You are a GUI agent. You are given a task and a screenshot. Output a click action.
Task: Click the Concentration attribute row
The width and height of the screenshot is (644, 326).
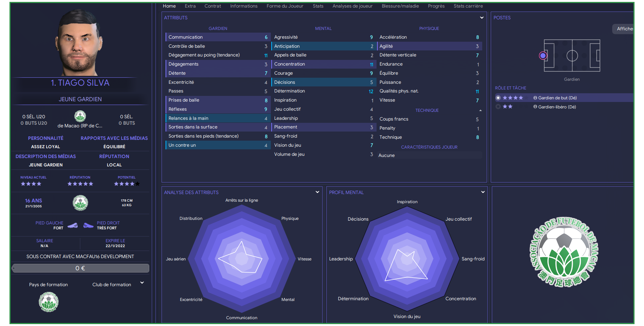(x=324, y=64)
